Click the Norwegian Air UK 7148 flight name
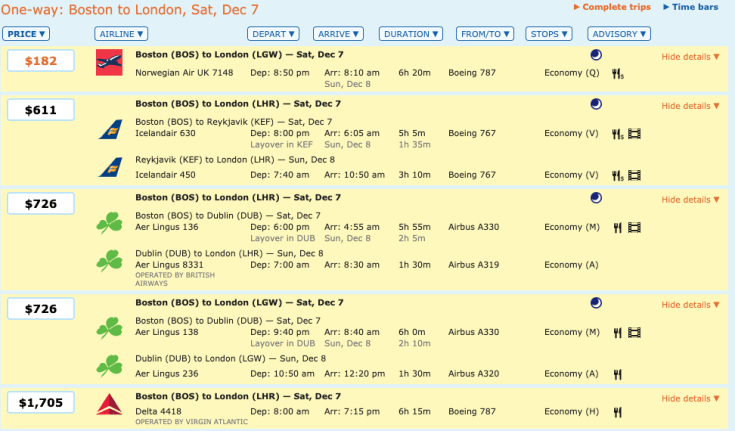 (x=184, y=73)
